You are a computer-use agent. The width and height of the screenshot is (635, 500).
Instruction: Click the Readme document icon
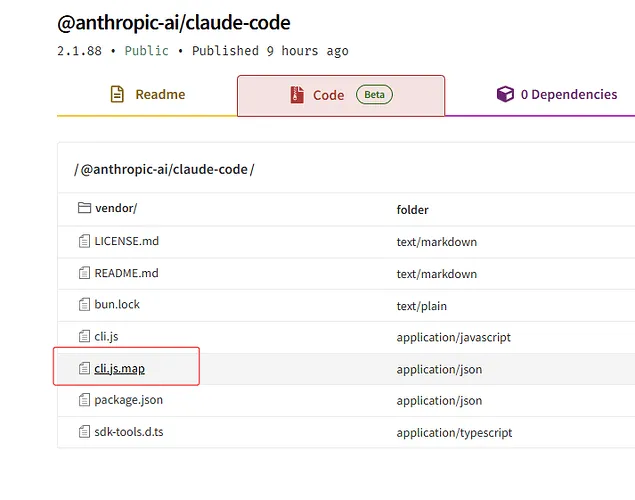[117, 95]
